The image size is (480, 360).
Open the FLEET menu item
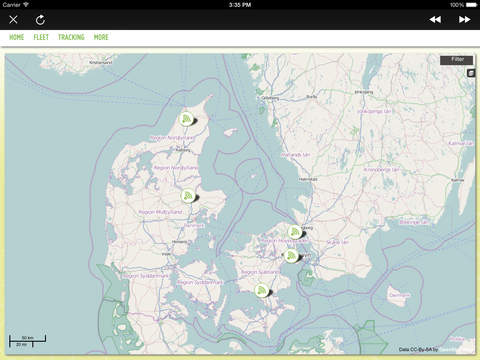tap(41, 37)
